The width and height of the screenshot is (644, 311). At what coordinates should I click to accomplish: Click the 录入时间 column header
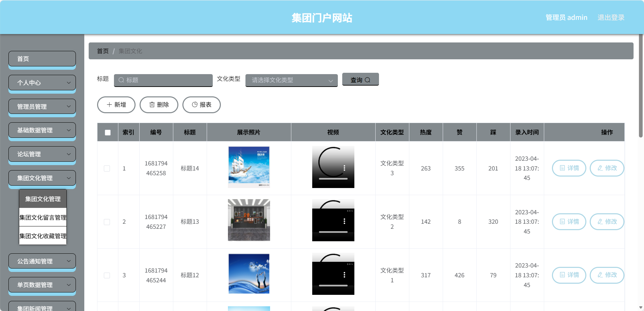pyautogui.click(x=527, y=132)
